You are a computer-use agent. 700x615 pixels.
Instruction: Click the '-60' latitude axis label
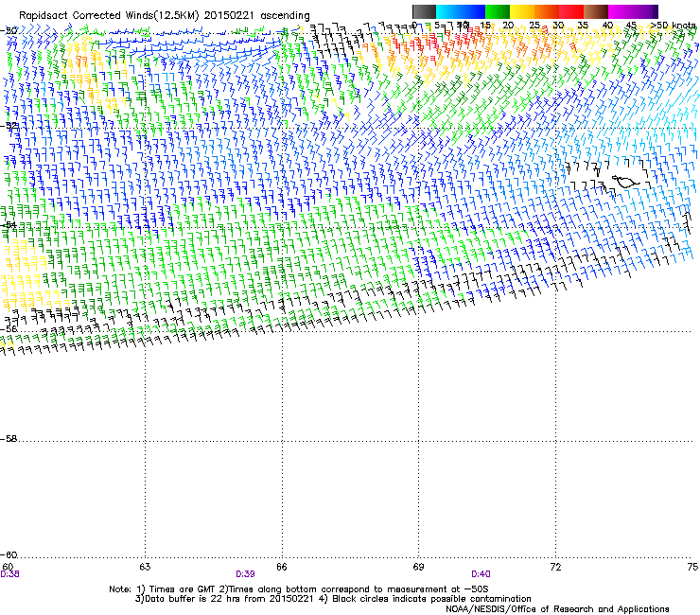point(9,554)
